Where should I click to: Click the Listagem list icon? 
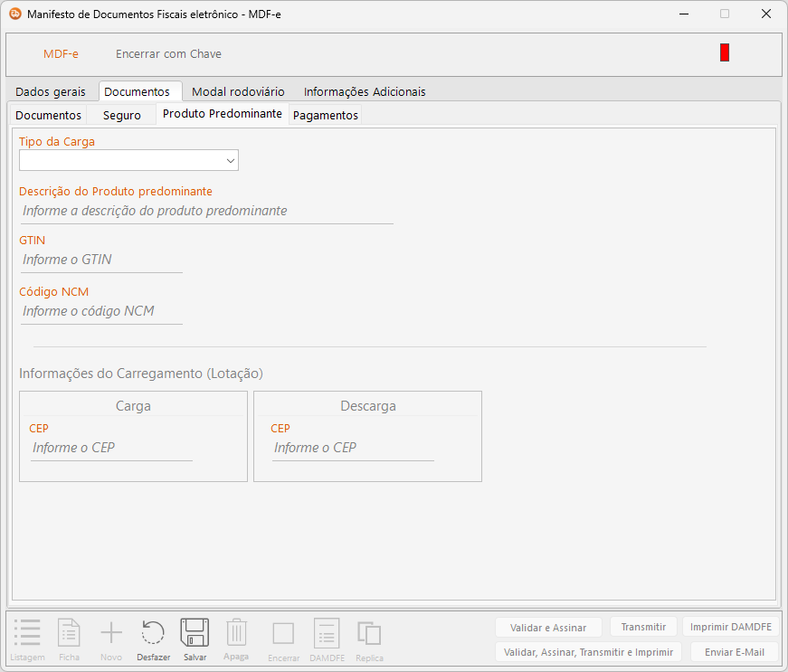coord(27,633)
